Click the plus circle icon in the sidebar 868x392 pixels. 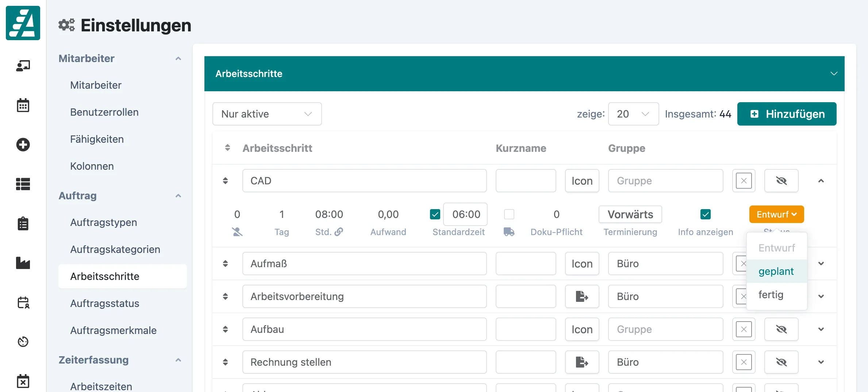[x=23, y=145]
